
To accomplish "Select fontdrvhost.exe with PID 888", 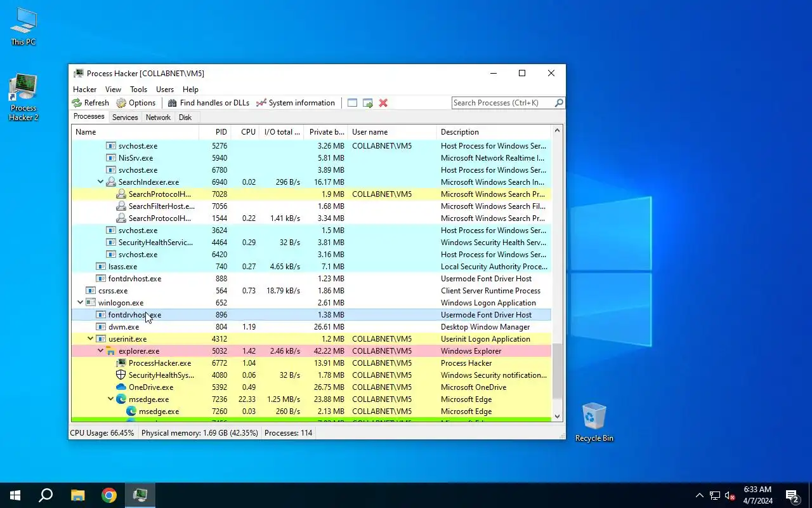I will pyautogui.click(x=311, y=279).
